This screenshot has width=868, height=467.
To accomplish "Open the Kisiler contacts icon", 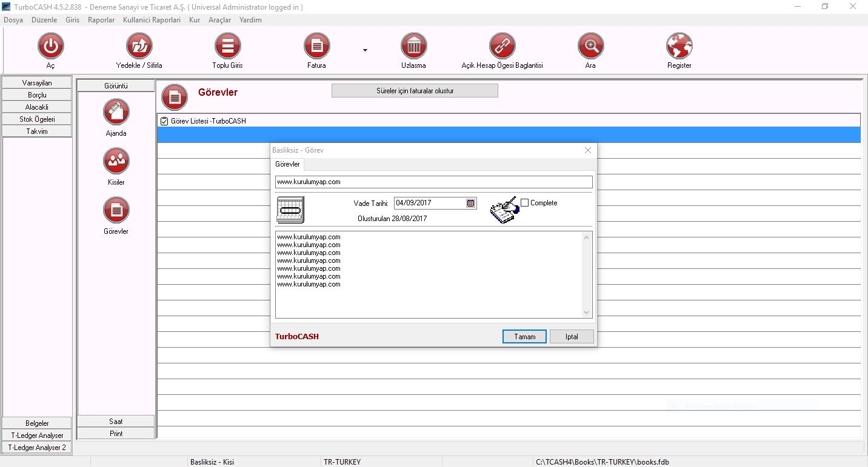I will [116, 161].
